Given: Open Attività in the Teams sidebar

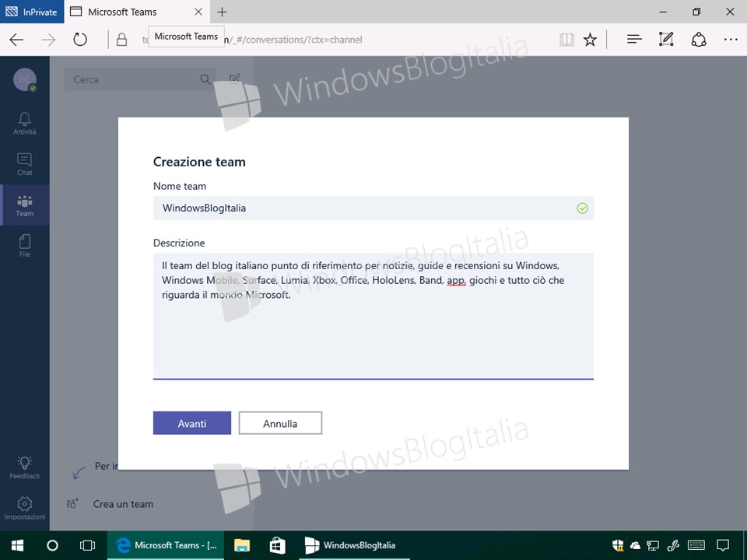Looking at the screenshot, I should pyautogui.click(x=25, y=124).
